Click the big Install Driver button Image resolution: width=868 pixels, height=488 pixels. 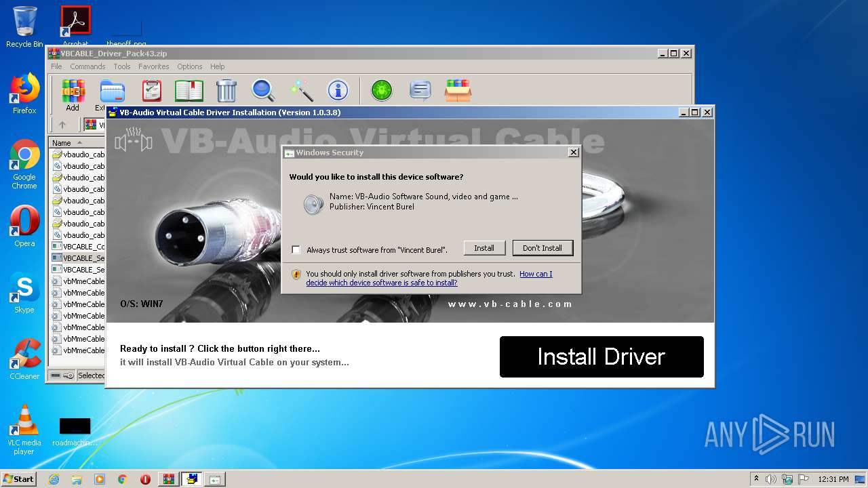tap(601, 357)
